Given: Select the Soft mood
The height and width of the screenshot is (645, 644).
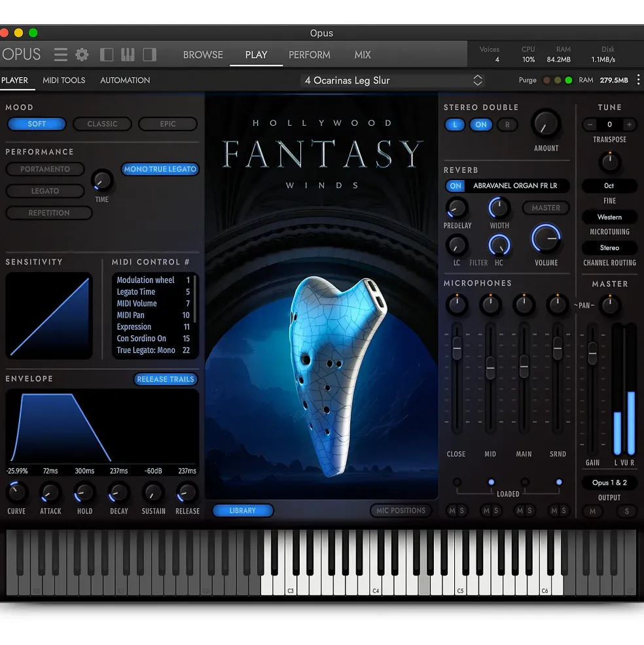Looking at the screenshot, I should 37,124.
